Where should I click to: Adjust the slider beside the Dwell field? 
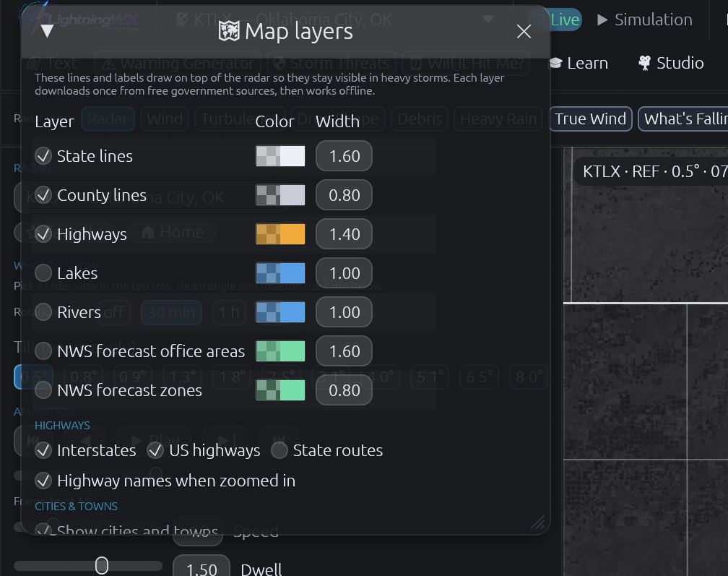(x=88, y=566)
